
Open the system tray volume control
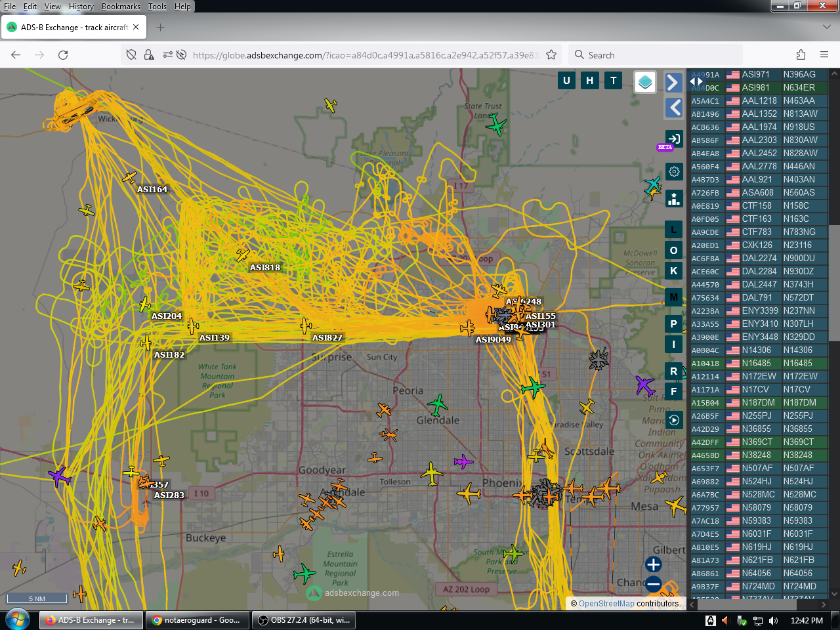click(773, 621)
